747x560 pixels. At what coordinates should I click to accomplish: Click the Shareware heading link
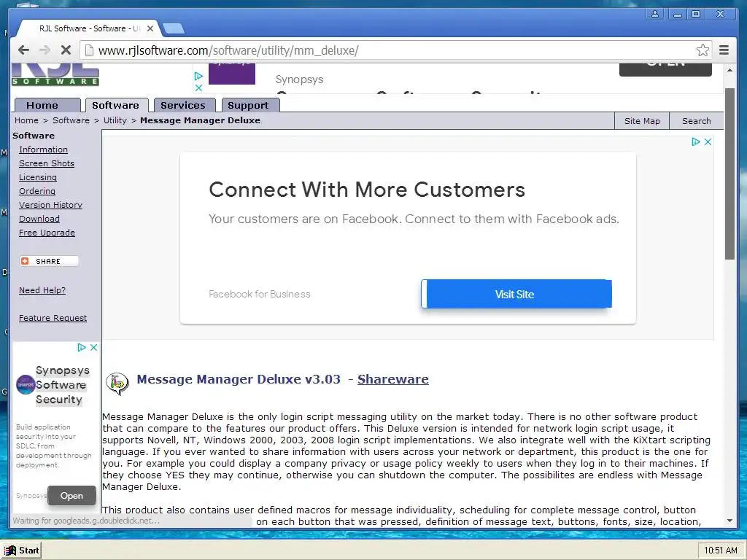(x=393, y=379)
